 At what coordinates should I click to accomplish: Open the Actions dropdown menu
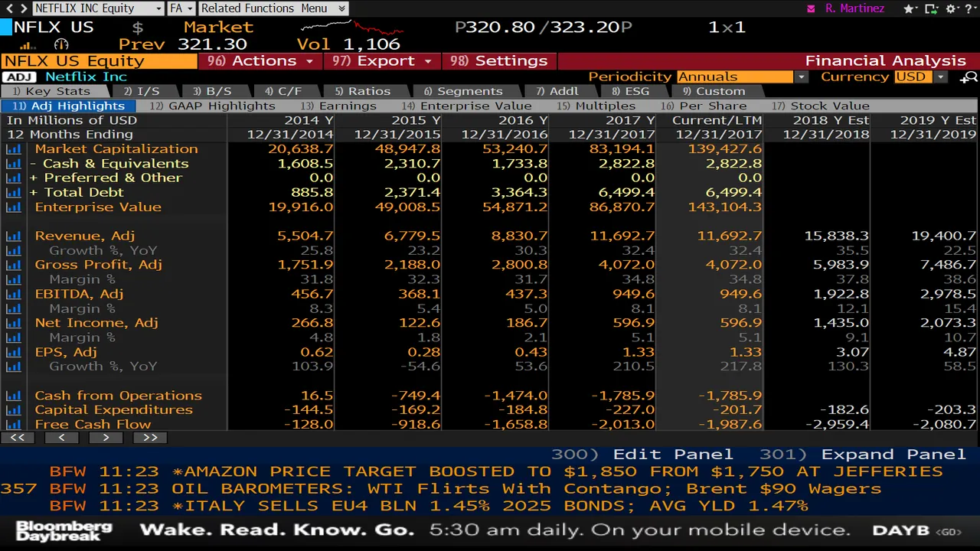(x=260, y=61)
